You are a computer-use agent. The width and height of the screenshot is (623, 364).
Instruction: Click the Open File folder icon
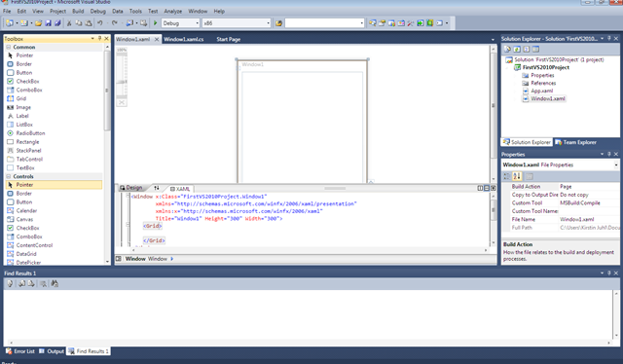pyautogui.click(x=38, y=23)
